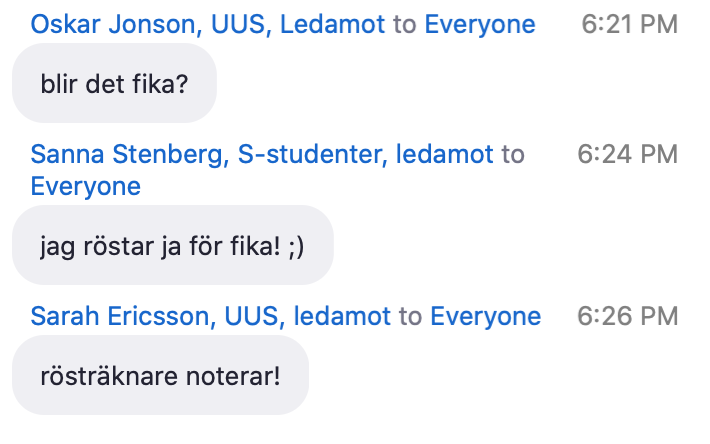Screen dimensions: 710x444
Task: Select the 'rösträknare noterar!' message bubble
Action: coord(160,375)
